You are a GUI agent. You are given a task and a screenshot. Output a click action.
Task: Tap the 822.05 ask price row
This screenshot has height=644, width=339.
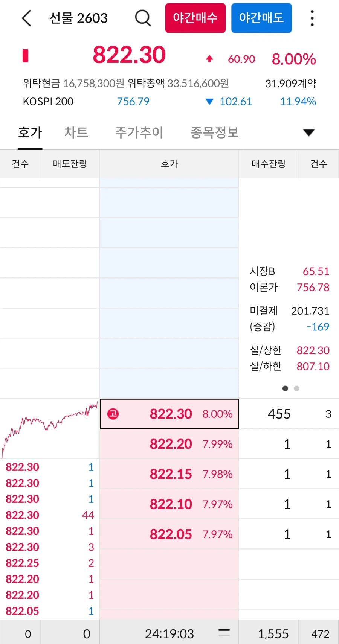pos(169,534)
